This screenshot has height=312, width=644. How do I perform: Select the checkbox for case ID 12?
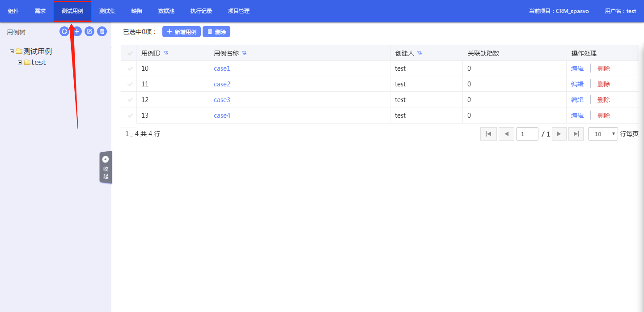point(130,100)
